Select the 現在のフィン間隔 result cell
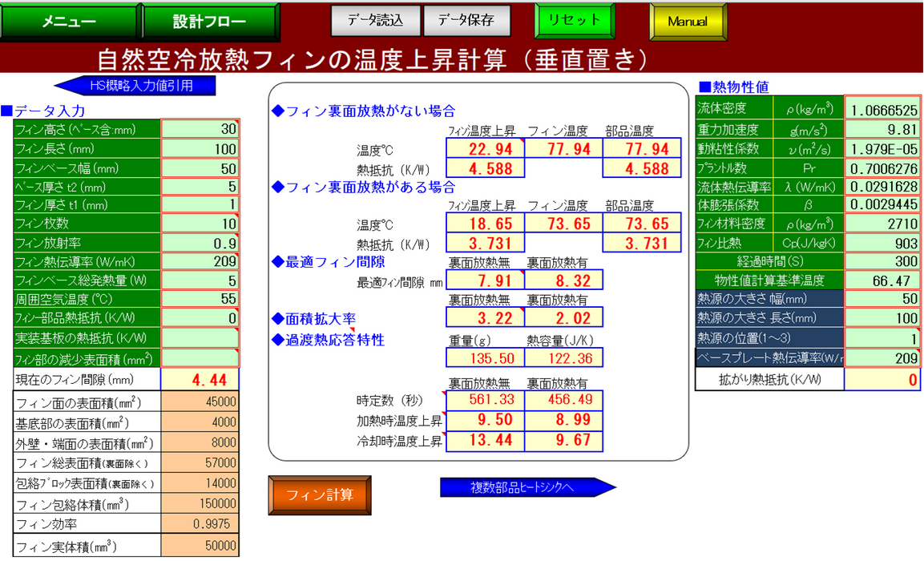Screen dimensions: 924x561 pos(200,379)
